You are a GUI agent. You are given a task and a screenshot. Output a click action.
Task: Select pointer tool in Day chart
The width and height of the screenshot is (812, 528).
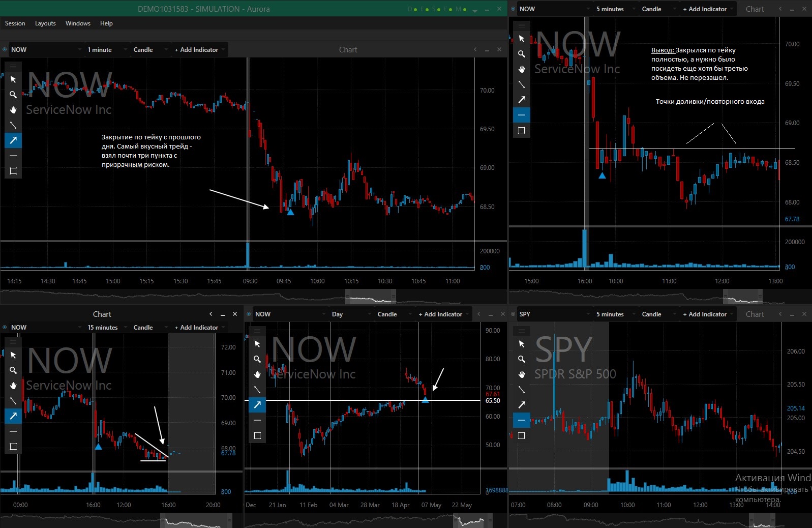pyautogui.click(x=257, y=344)
